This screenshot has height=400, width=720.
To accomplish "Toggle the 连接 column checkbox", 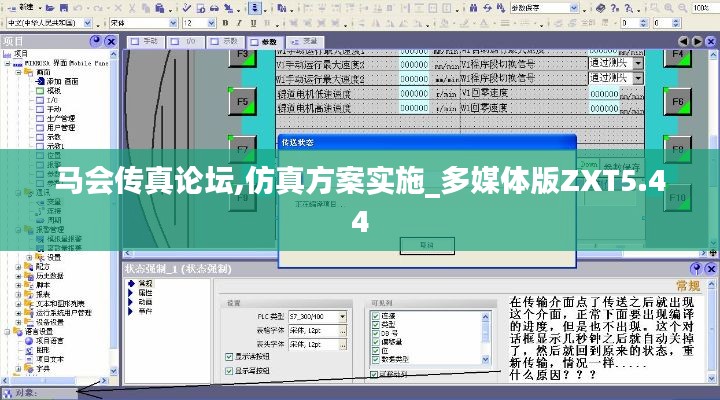I will 375,315.
